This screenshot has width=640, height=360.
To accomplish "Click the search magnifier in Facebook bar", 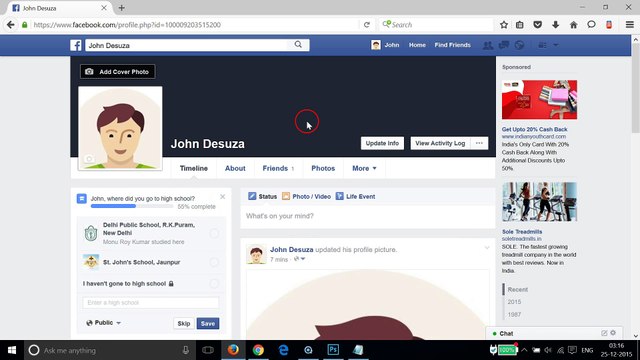I will click(298, 44).
